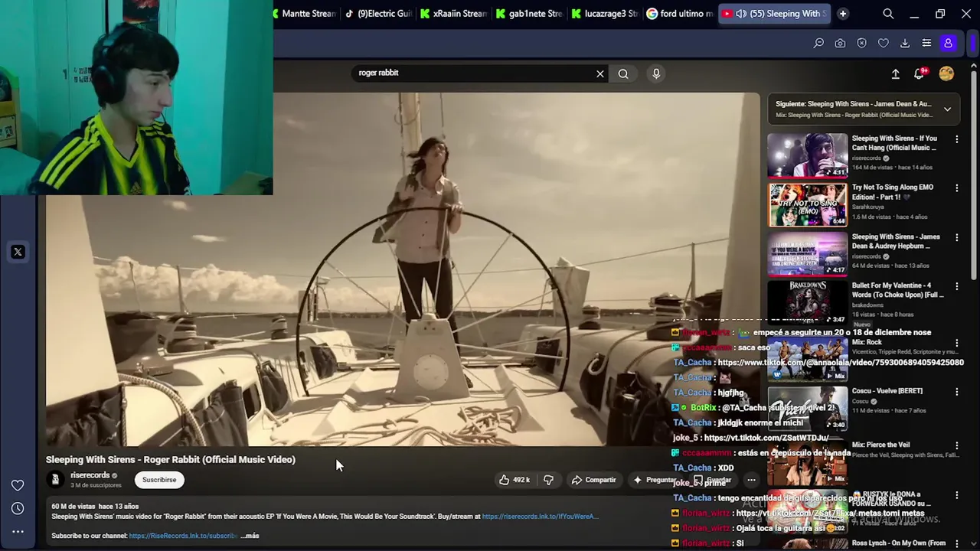Viewport: 980px width, 551px height.
Task: Like the video with 492 k likes
Action: 514,480
